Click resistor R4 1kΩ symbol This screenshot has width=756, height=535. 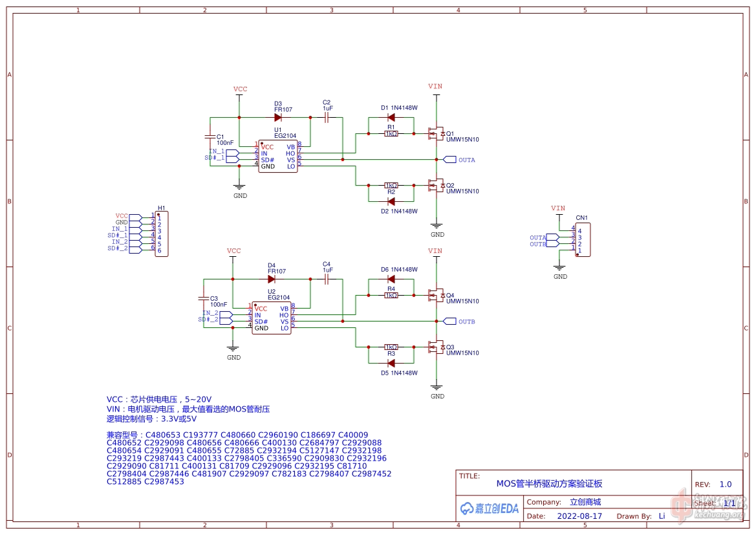pyautogui.click(x=391, y=295)
